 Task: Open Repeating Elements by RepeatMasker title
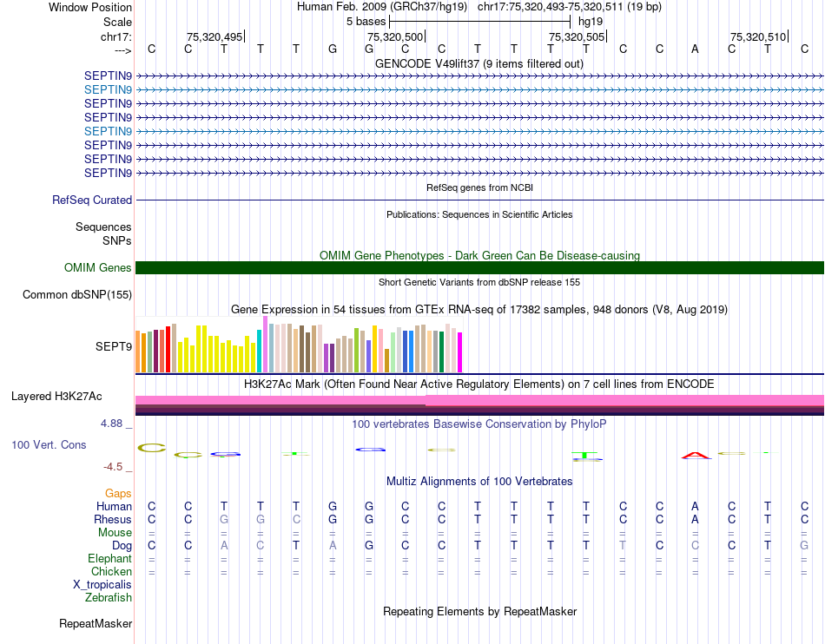click(x=480, y=612)
